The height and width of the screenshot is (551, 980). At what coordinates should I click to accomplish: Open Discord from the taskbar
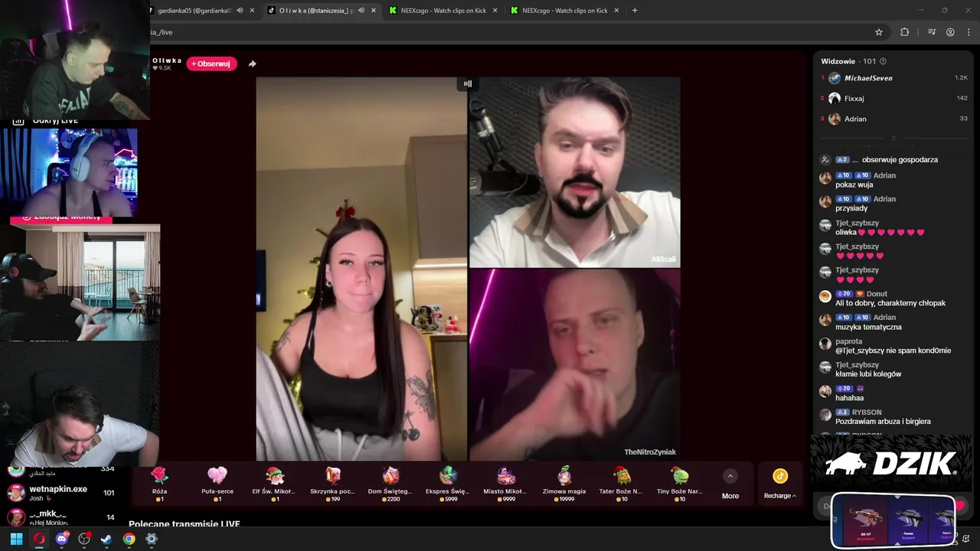[x=62, y=539]
